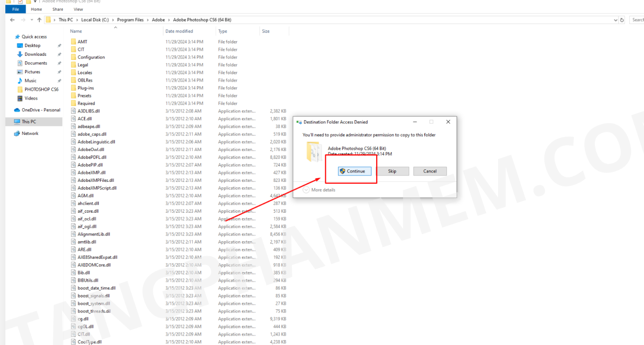Open recent locations dropdown arrow

pos(32,20)
